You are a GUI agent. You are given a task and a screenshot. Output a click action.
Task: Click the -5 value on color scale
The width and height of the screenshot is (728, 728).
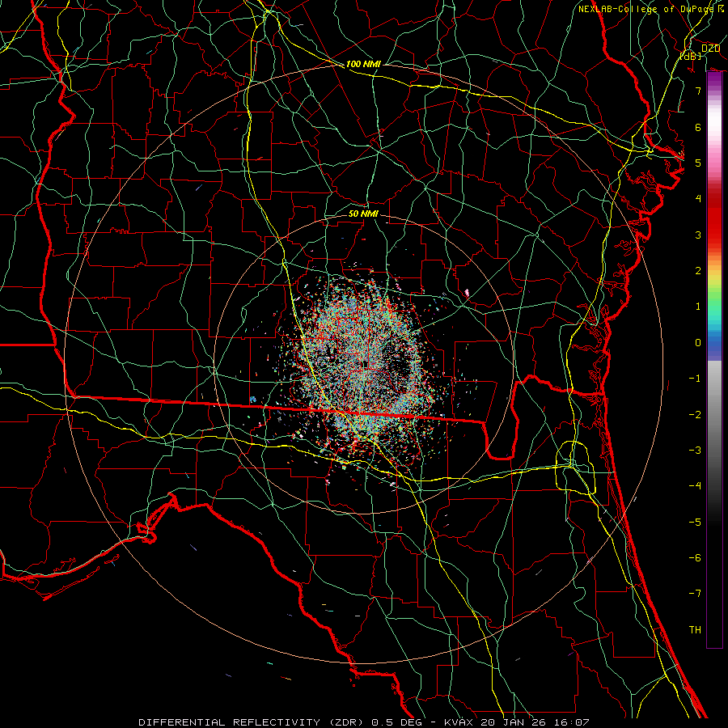coord(695,523)
